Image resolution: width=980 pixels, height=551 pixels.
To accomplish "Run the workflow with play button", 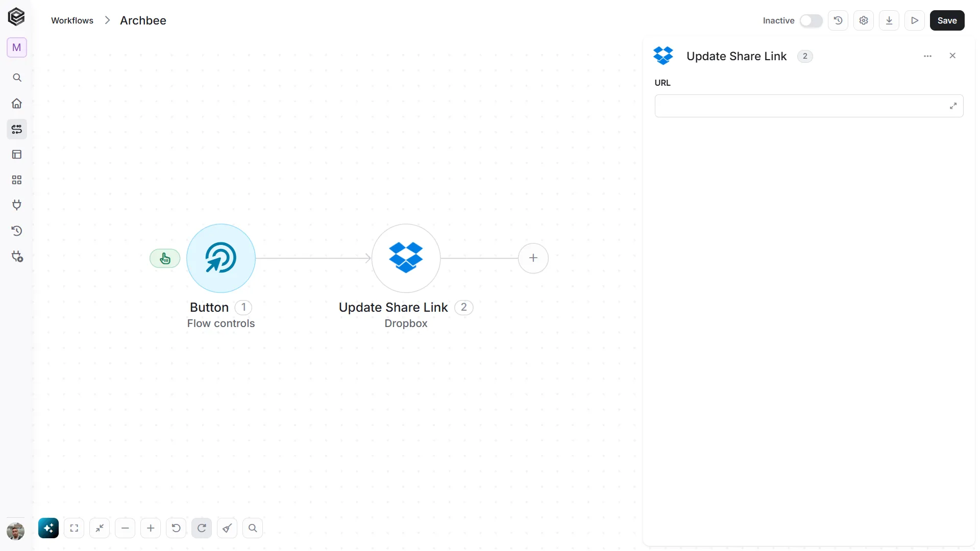I will point(915,20).
